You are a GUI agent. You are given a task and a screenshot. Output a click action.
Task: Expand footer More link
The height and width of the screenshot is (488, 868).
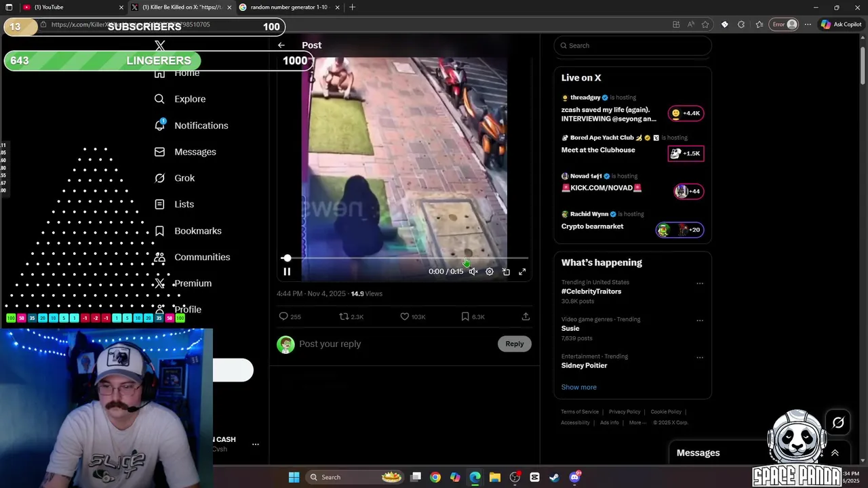tap(637, 422)
